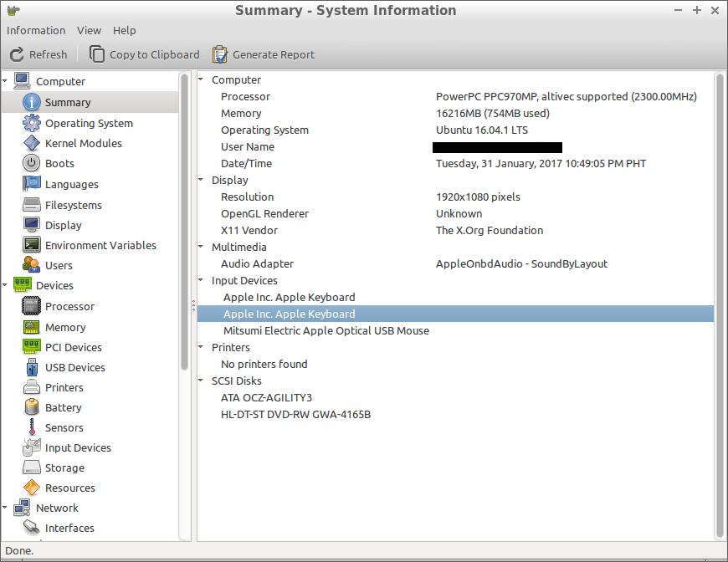
Task: Click the summary pane vertical scrollbar
Action: tap(719, 306)
